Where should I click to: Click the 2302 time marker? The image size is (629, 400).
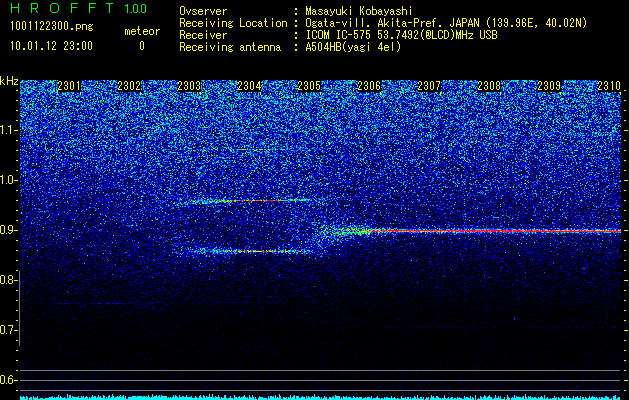(129, 86)
